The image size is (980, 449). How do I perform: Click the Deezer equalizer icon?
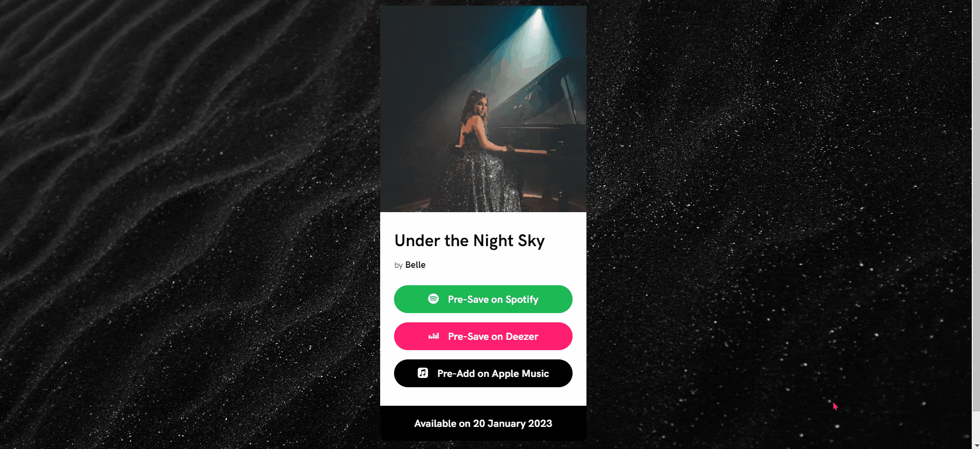pos(434,336)
